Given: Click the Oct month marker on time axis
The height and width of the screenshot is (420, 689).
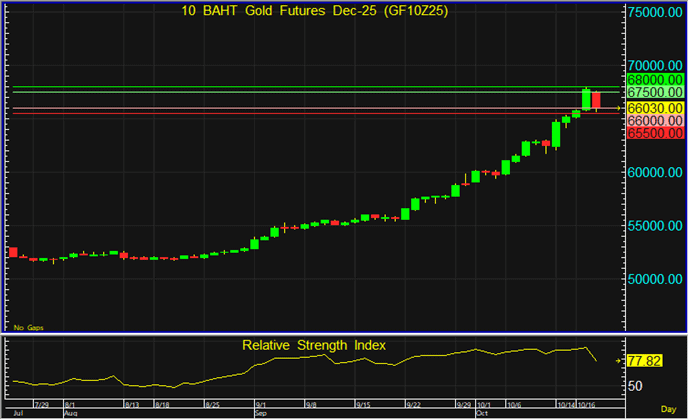Looking at the screenshot, I should (x=481, y=412).
